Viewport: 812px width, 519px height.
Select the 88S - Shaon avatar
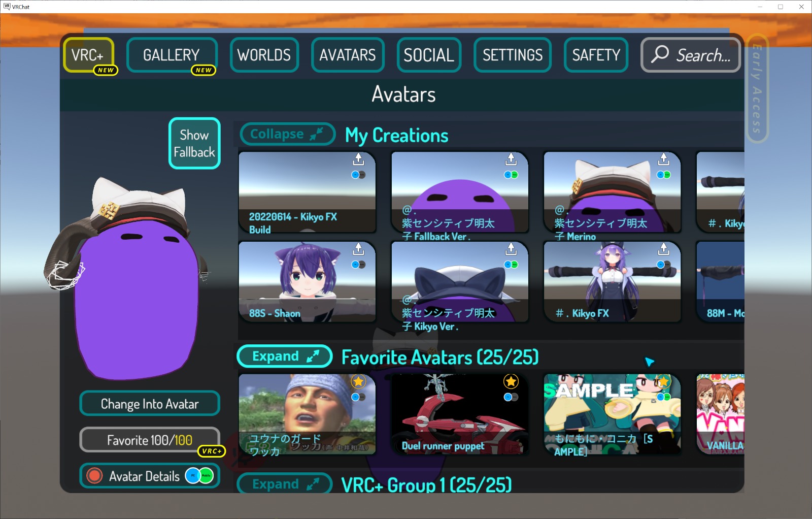click(307, 282)
